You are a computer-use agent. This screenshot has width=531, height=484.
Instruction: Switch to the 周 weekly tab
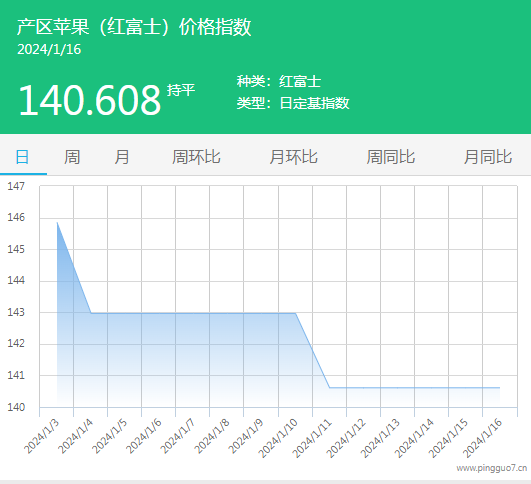[x=72, y=157]
